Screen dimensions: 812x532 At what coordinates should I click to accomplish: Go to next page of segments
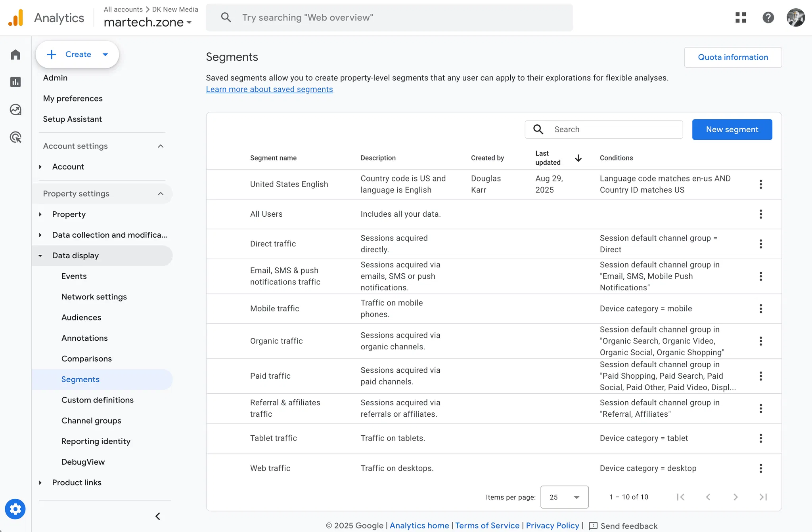coord(735,497)
